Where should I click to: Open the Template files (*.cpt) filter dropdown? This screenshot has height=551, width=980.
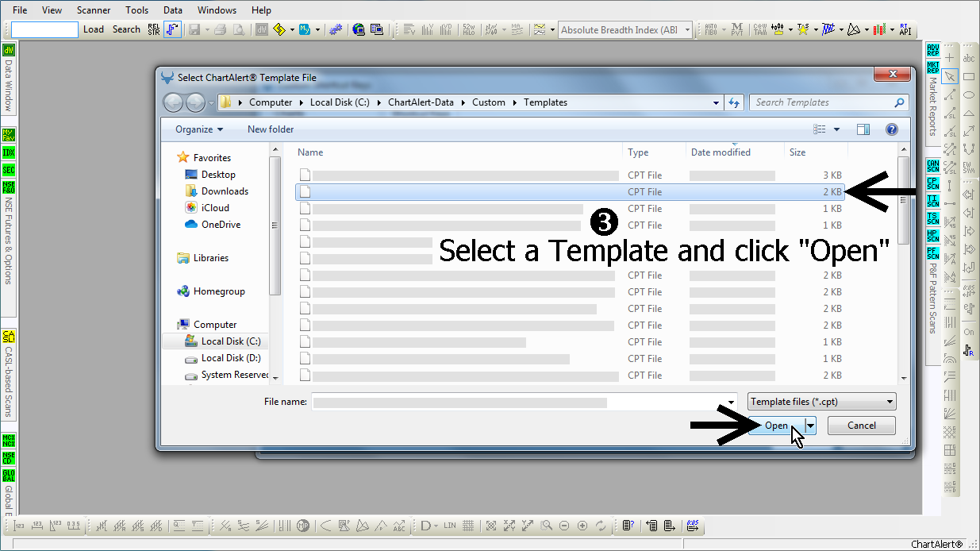[x=890, y=402]
